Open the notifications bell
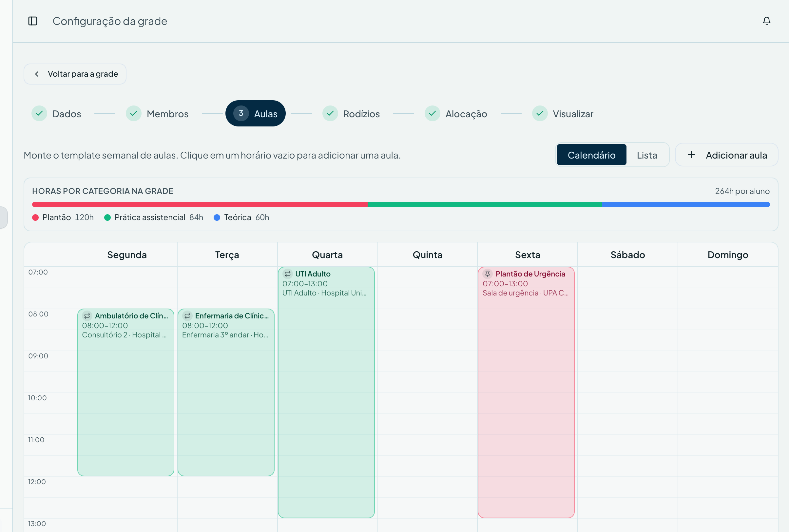Viewport: 789px width, 532px height. pos(767,21)
